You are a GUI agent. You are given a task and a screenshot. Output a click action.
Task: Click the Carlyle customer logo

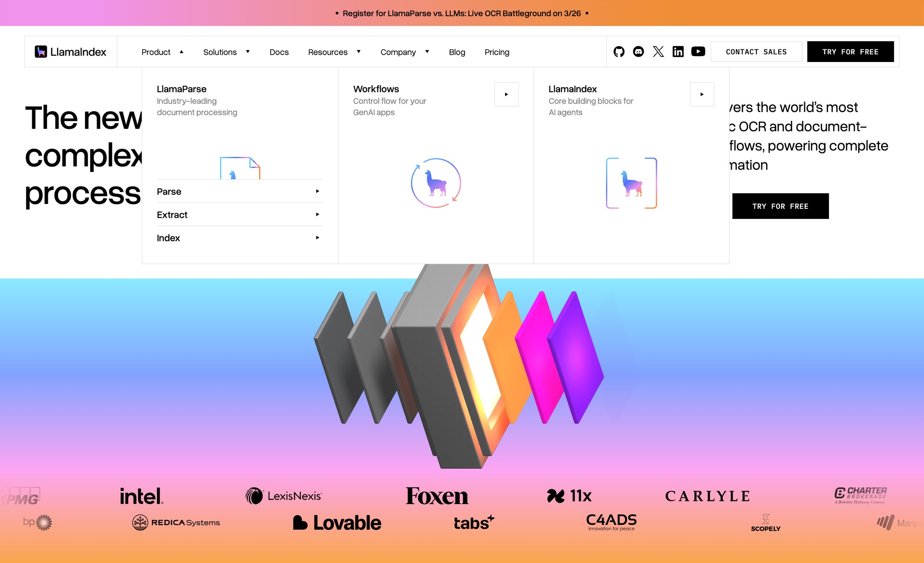click(708, 496)
